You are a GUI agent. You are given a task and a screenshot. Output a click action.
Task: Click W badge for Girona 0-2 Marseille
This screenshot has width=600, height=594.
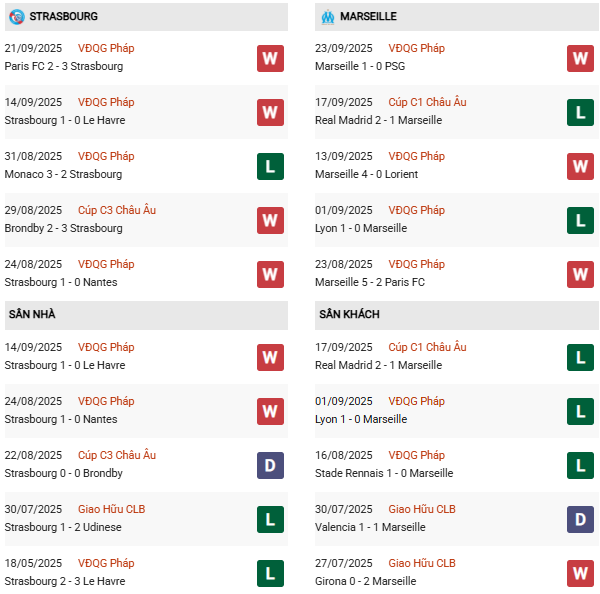(580, 573)
